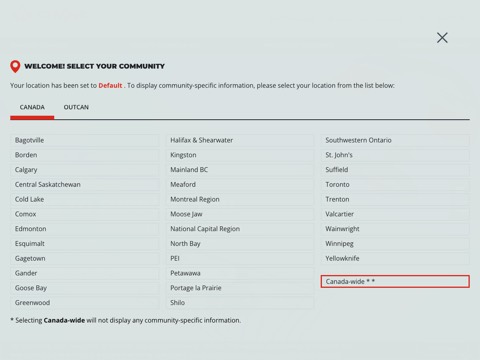Image resolution: width=480 pixels, height=360 pixels.
Task: Pick National Capital Region
Action: click(240, 229)
